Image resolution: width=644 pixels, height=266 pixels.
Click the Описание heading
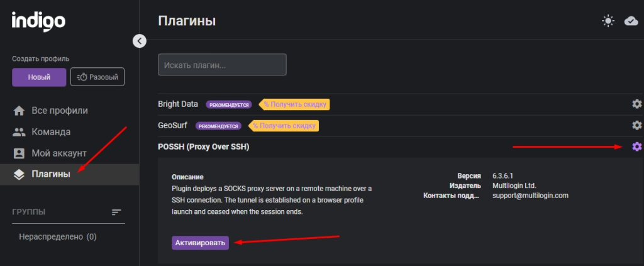click(x=187, y=177)
